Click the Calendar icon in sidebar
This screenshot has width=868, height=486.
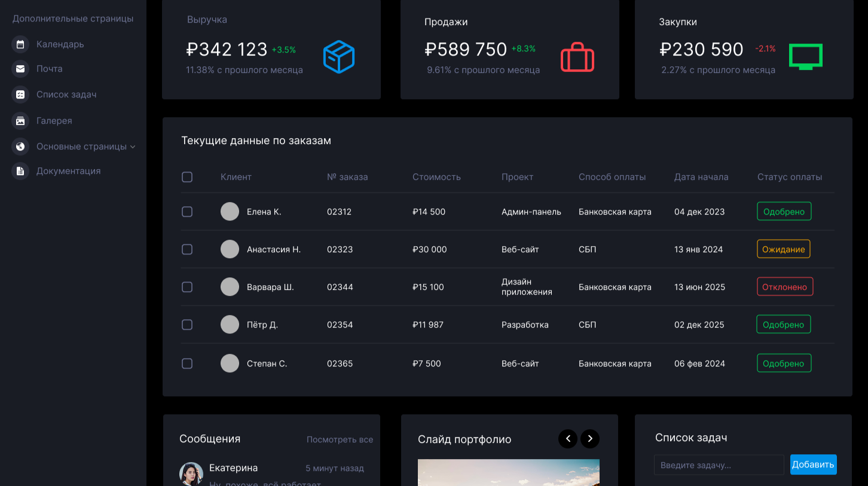[20, 44]
